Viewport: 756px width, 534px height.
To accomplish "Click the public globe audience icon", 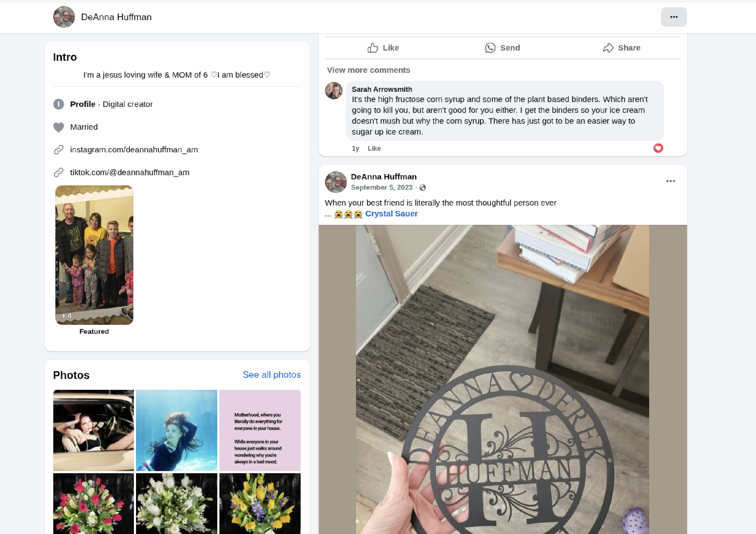I will click(423, 188).
